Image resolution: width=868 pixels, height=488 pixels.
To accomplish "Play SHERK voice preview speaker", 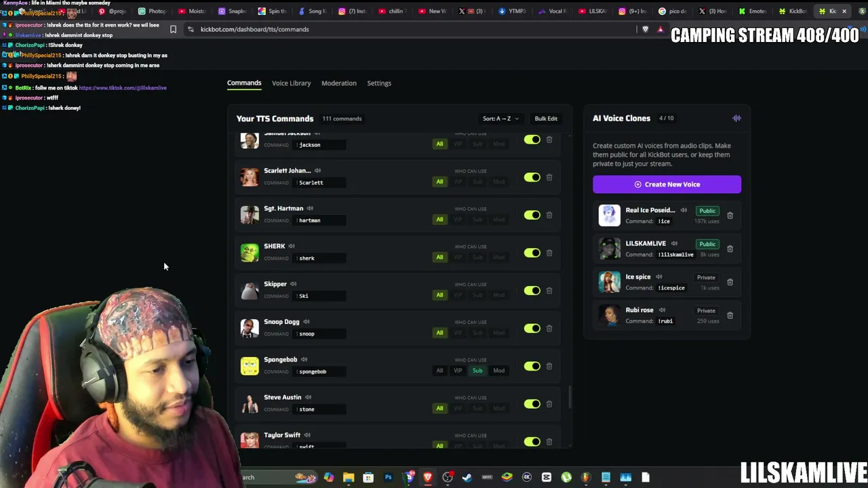I will click(292, 246).
